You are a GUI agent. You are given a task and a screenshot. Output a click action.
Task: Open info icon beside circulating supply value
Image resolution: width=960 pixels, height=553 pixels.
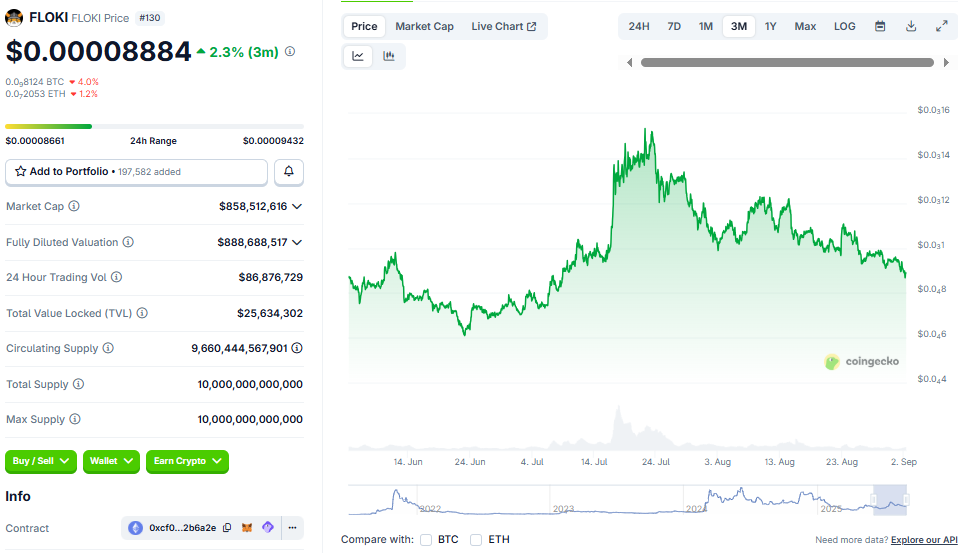coord(297,348)
